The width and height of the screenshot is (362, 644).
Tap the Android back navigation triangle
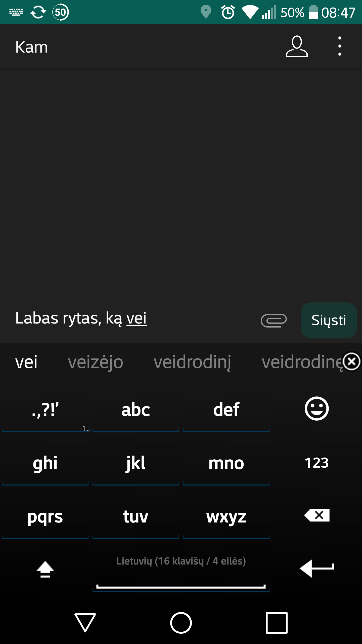[x=85, y=623]
